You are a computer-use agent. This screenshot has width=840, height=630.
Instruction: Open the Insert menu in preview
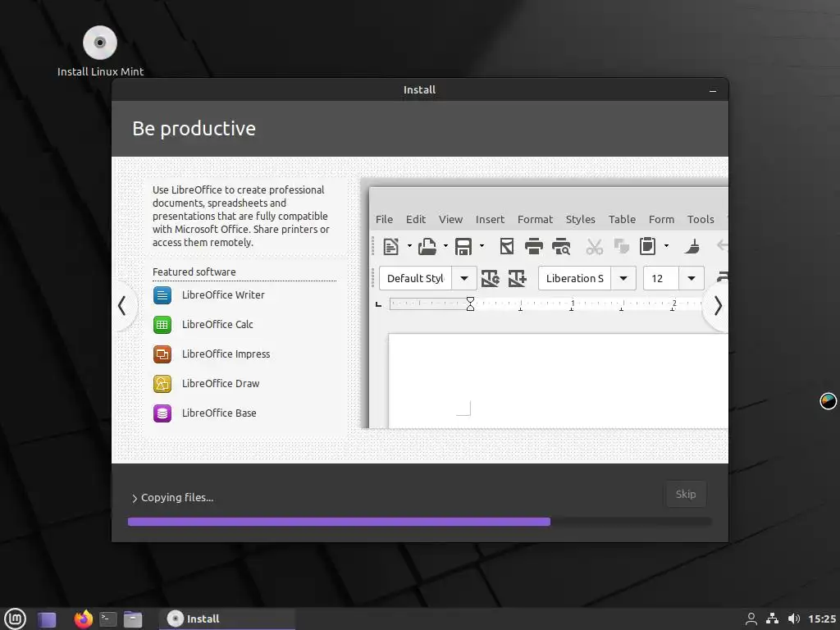click(491, 220)
